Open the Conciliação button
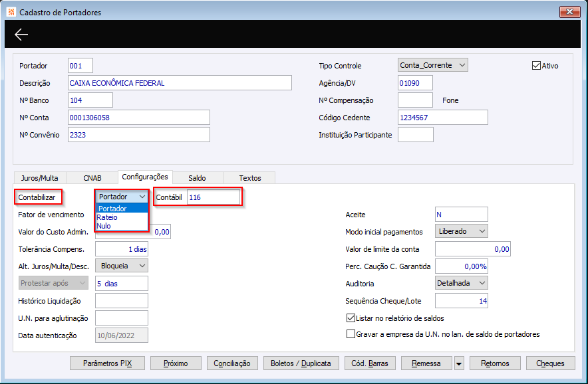This screenshot has height=384, width=588. [232, 363]
